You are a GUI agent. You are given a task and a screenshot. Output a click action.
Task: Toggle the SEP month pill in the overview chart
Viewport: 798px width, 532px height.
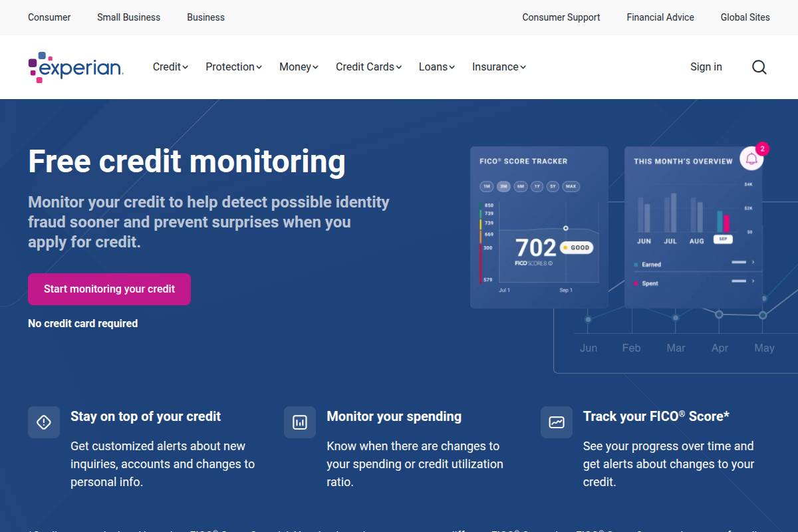(723, 239)
